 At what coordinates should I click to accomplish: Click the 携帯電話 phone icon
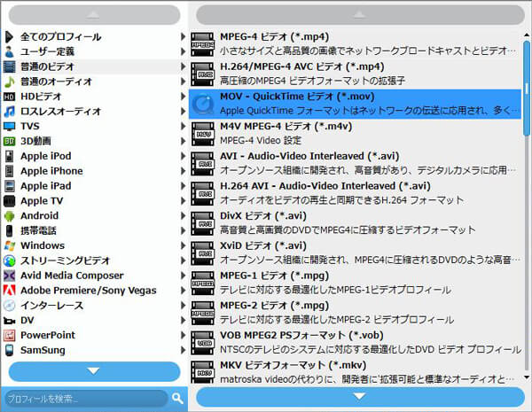click(x=9, y=230)
